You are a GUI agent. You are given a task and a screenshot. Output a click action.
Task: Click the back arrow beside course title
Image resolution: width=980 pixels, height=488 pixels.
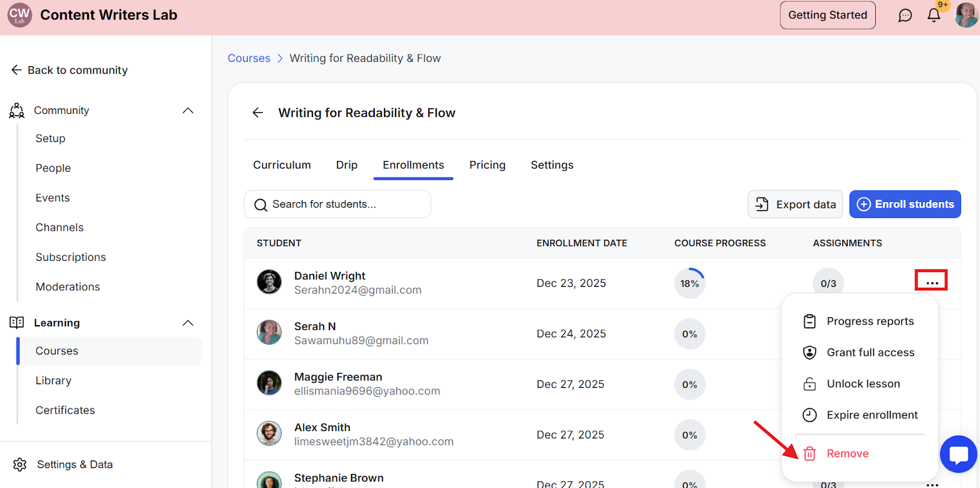click(x=258, y=113)
